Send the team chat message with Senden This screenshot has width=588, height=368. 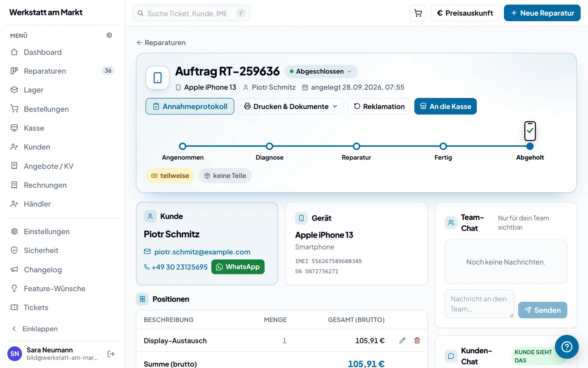click(x=542, y=310)
